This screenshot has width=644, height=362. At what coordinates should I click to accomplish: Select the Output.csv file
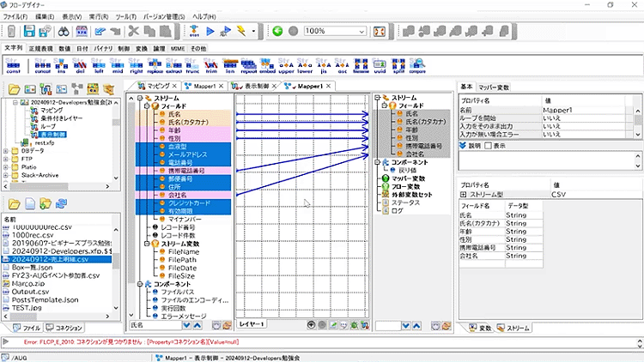click(30, 292)
